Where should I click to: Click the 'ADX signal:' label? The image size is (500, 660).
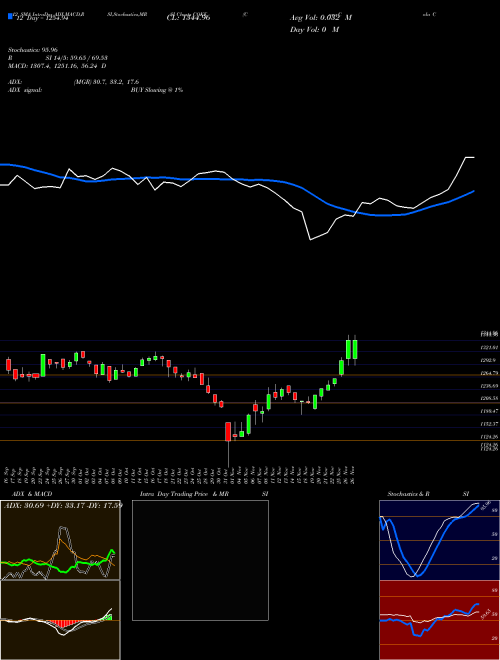point(24,90)
